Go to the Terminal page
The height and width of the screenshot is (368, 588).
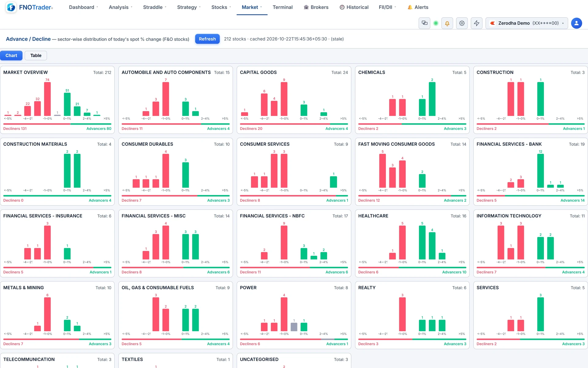coord(283,7)
